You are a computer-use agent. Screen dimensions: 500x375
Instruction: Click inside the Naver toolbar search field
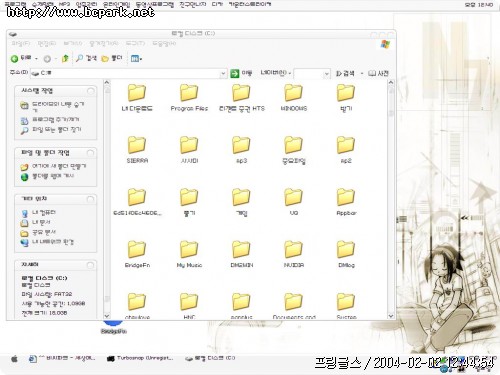(x=309, y=74)
